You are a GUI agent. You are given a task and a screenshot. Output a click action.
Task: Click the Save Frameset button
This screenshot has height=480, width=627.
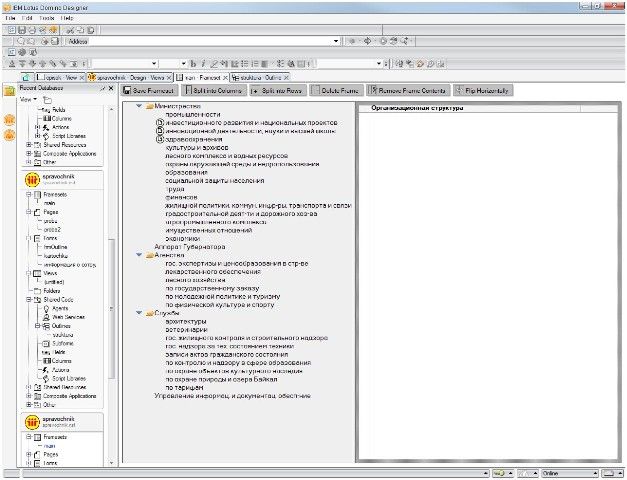click(150, 90)
